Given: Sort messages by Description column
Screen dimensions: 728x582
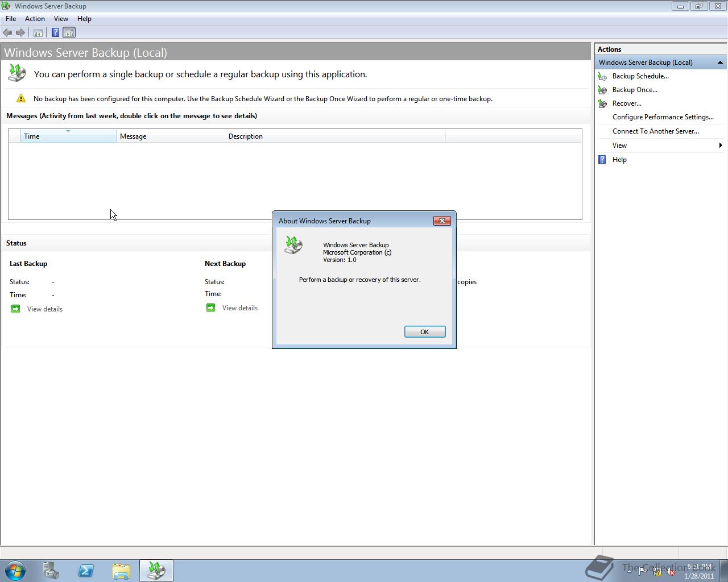Looking at the screenshot, I should [x=335, y=136].
